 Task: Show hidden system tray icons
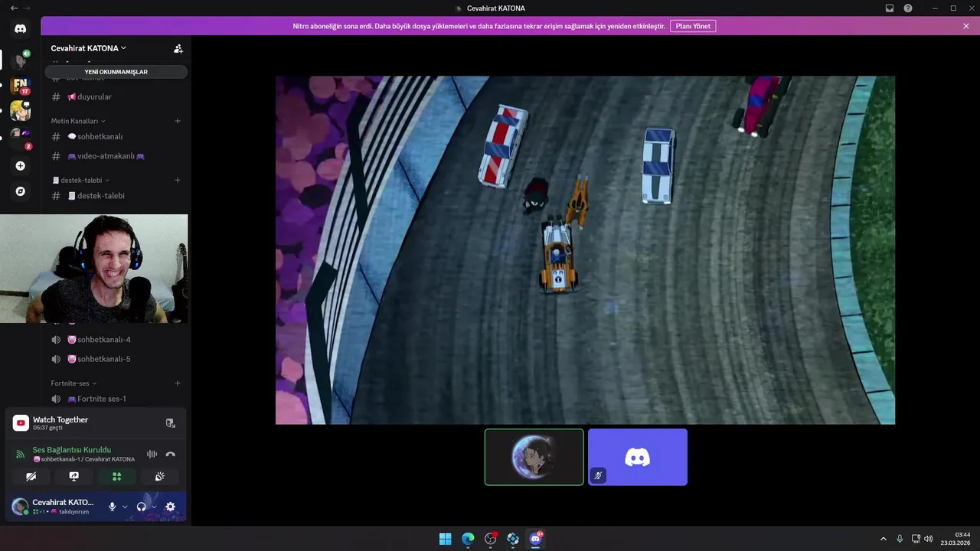click(883, 539)
